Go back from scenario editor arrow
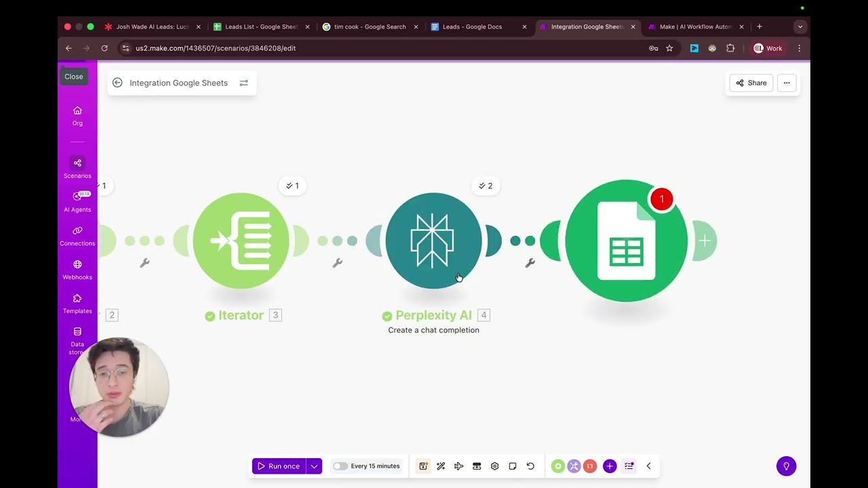 [x=117, y=83]
